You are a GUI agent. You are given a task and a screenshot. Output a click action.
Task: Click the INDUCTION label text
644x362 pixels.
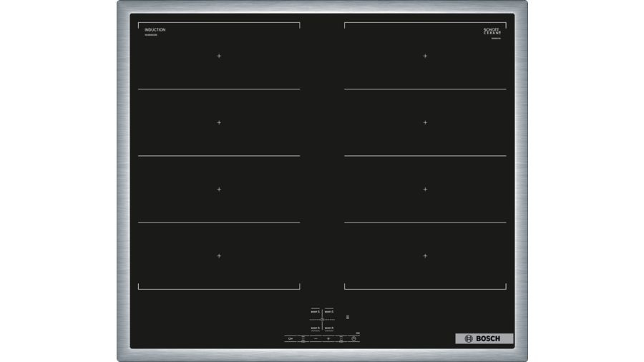click(x=155, y=30)
